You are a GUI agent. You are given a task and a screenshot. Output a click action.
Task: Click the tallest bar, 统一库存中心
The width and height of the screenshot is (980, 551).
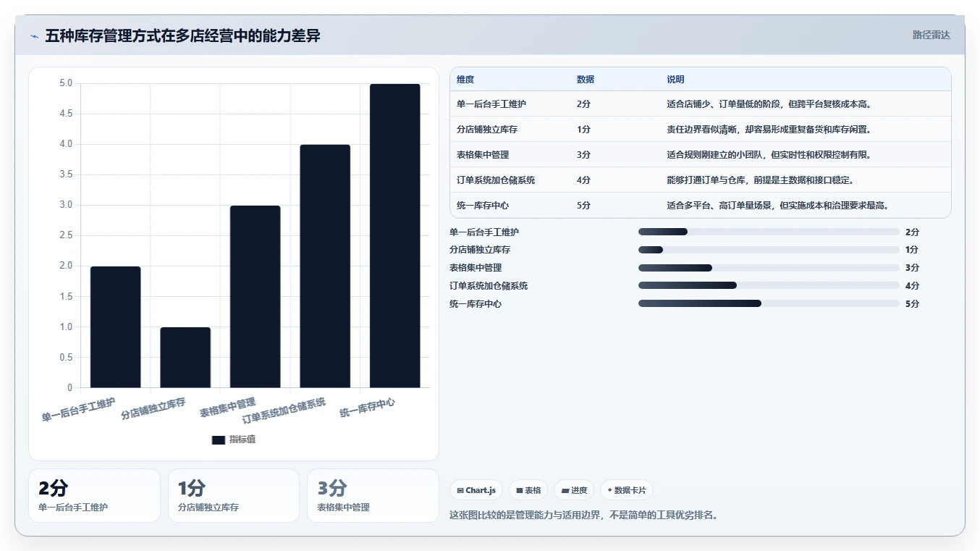395,235
